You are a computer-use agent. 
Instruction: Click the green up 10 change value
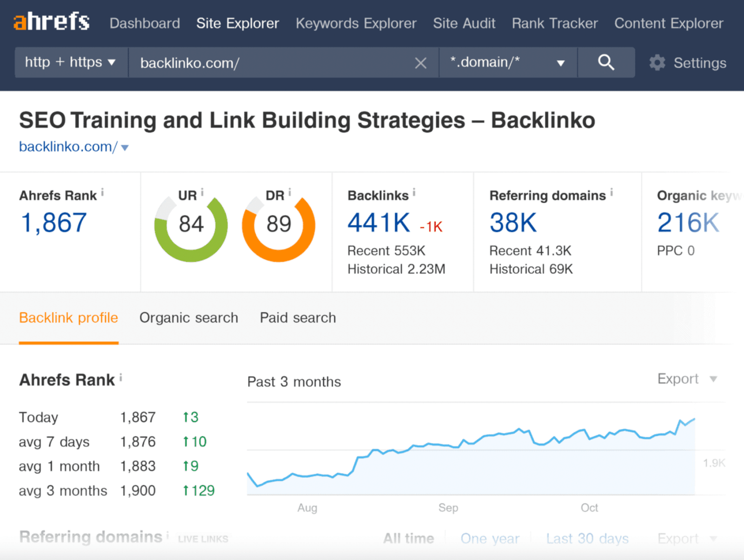coord(194,441)
